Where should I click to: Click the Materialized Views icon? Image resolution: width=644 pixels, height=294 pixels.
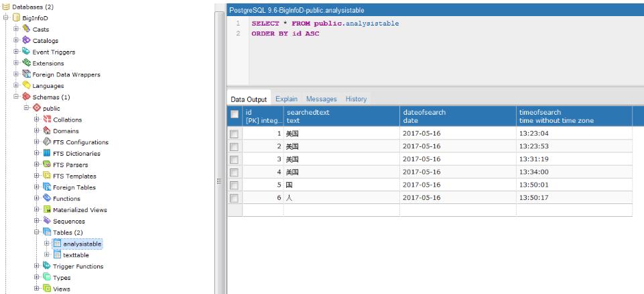coord(47,210)
